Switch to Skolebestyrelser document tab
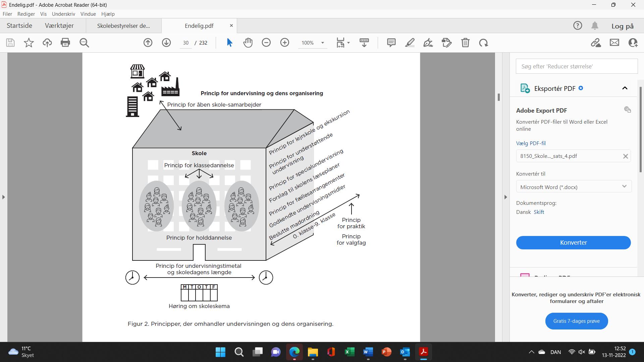The width and height of the screenshot is (644, 362). point(123,26)
